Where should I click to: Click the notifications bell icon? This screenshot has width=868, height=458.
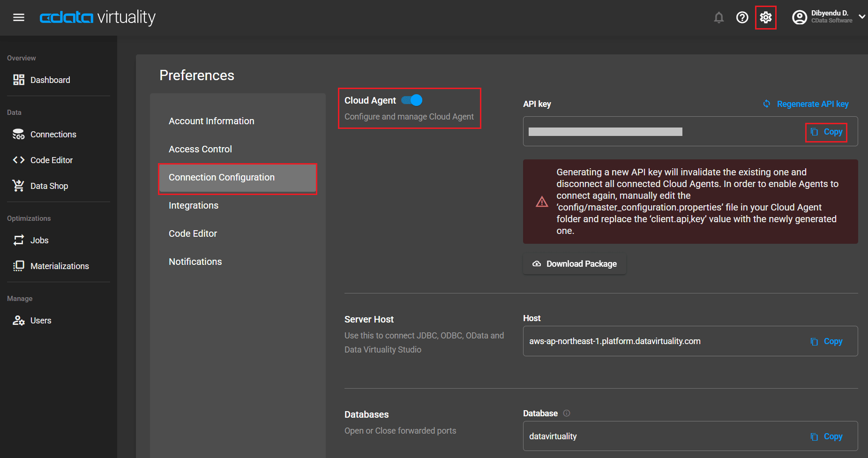(x=718, y=18)
